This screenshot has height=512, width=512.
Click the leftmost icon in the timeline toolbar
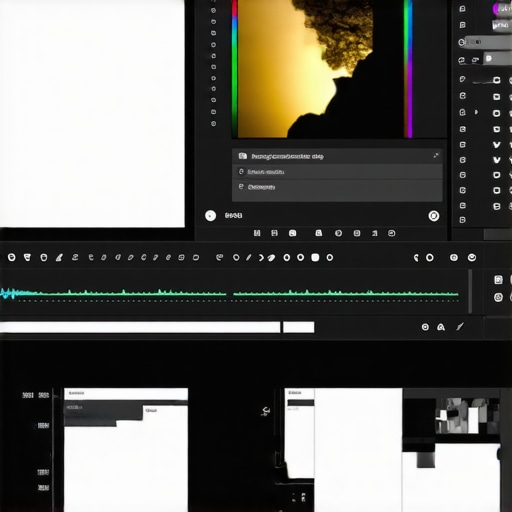click(x=12, y=257)
